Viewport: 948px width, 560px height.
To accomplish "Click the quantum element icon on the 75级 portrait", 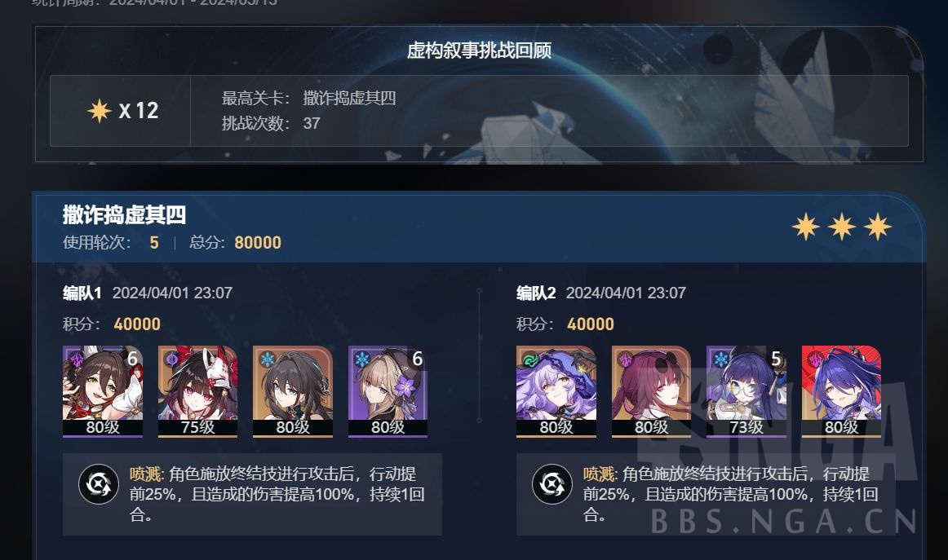I will pyautogui.click(x=171, y=359).
